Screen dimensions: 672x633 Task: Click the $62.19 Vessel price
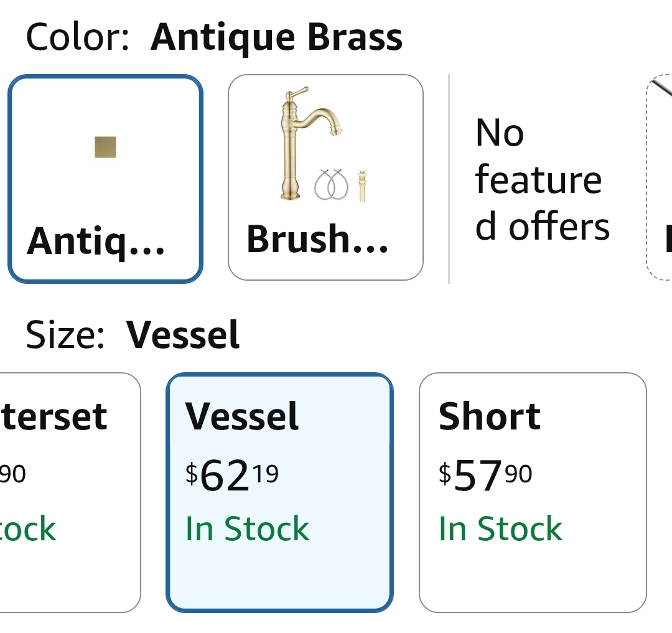click(x=232, y=475)
